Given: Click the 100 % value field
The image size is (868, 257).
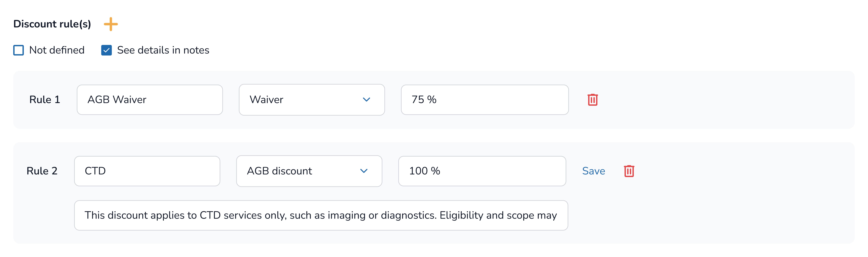Looking at the screenshot, I should 482,171.
